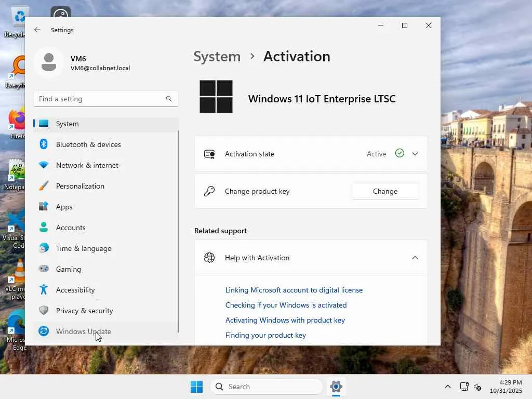Click VM6@collabnet.local account email
The width and height of the screenshot is (532, 399).
click(x=100, y=68)
